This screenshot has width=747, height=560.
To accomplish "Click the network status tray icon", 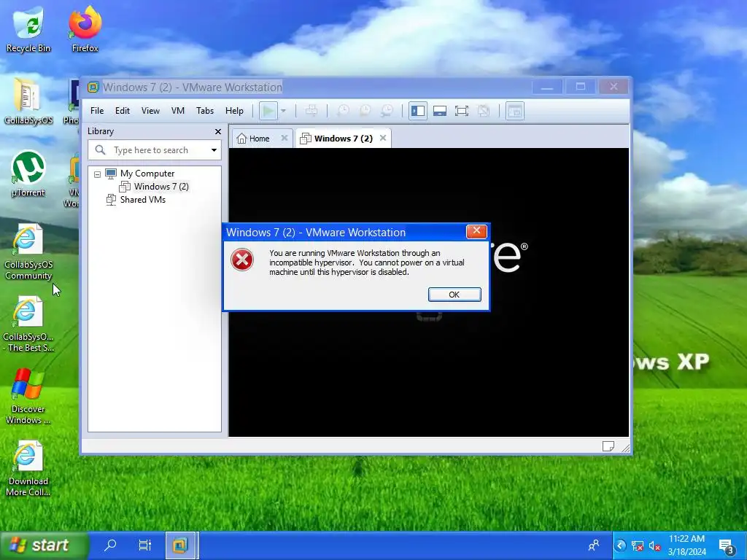I will click(638, 546).
